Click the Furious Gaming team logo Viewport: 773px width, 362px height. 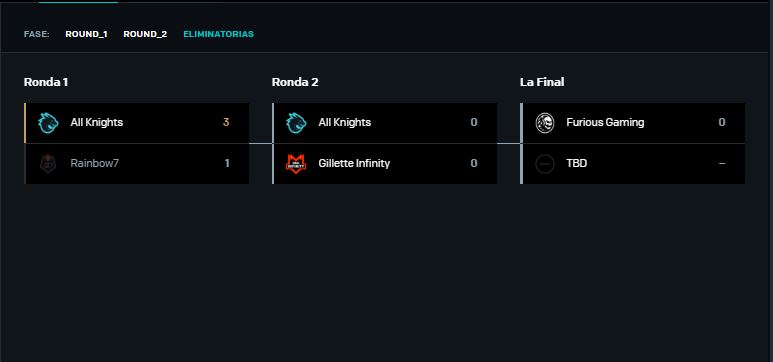point(545,123)
